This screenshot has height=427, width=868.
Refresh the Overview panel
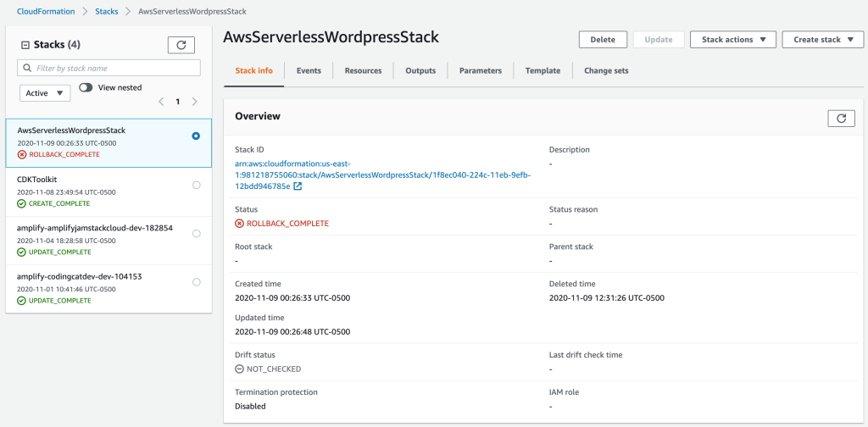(842, 119)
